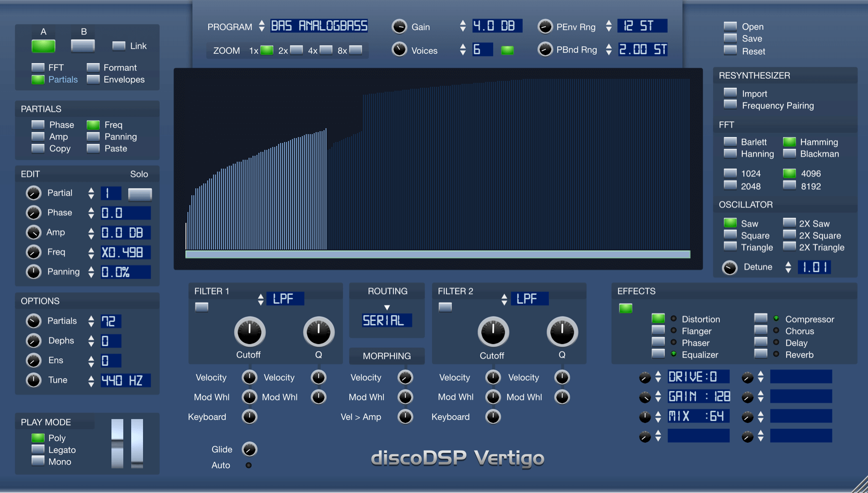The image size is (868, 493).
Task: Select the Hanning FFT window
Action: pyautogui.click(x=730, y=154)
